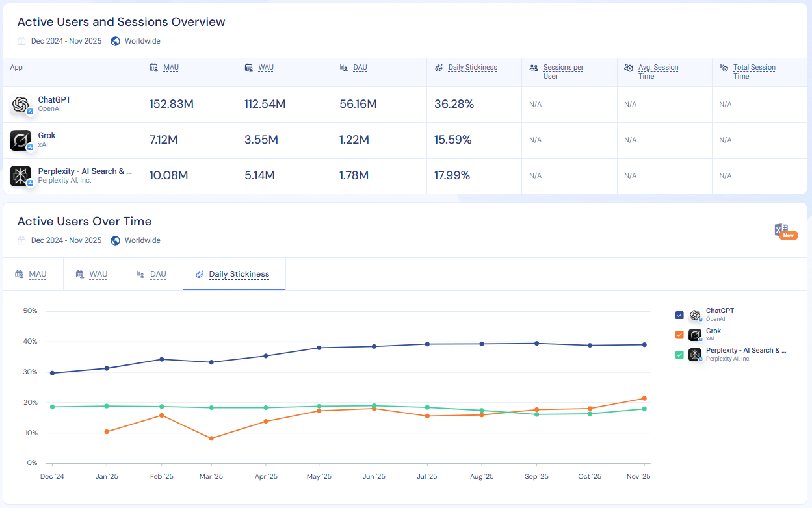Switch to the WAU tab
Screen dimensions: 812x508
click(93, 273)
